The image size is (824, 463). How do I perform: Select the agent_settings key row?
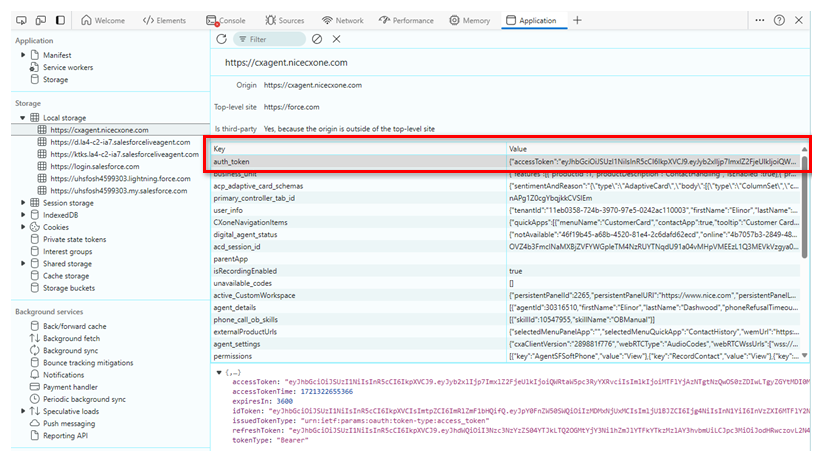pyautogui.click(x=506, y=344)
